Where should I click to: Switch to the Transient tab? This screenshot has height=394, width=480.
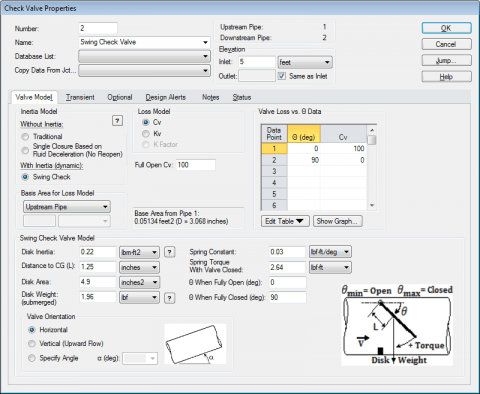80,97
